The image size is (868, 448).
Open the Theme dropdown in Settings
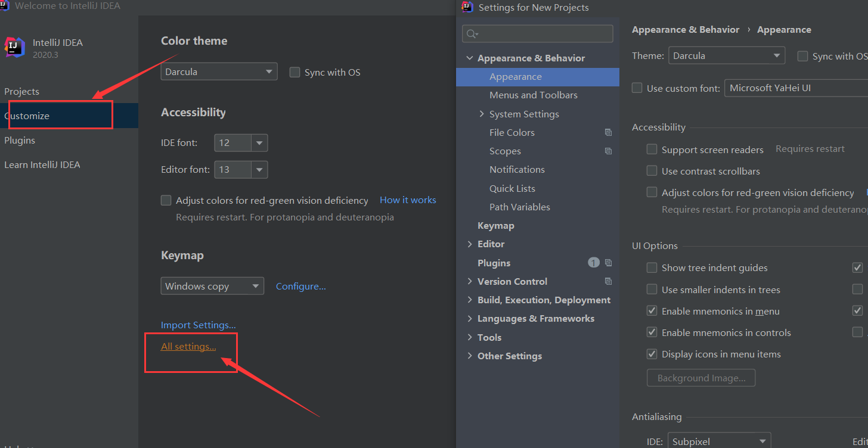pyautogui.click(x=727, y=56)
